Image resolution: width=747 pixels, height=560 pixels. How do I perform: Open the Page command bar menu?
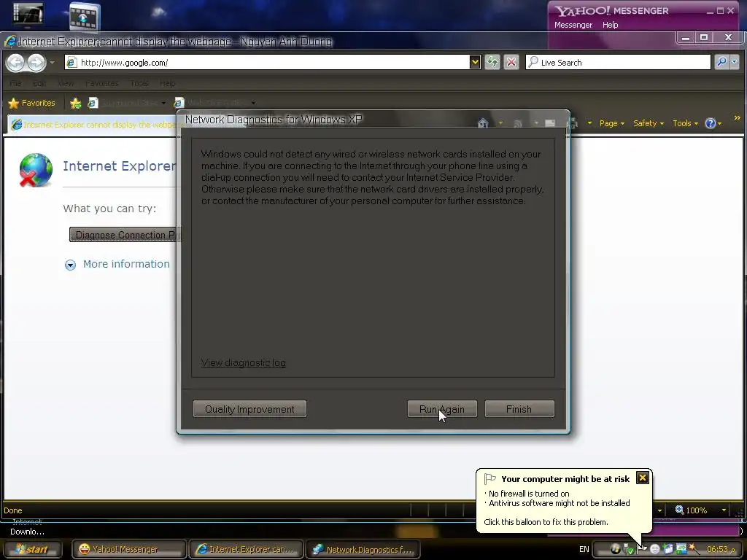pyautogui.click(x=612, y=123)
